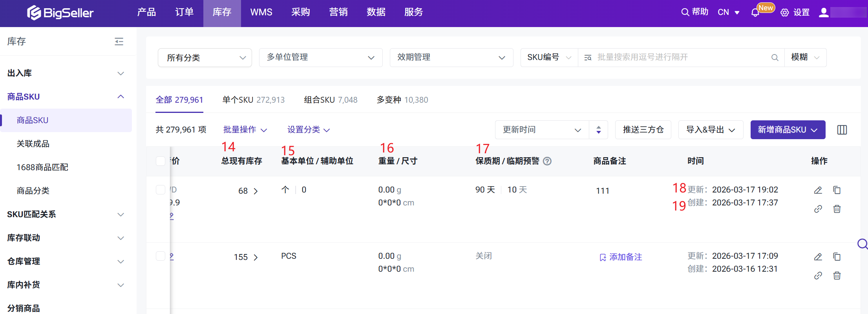Delete the second product using trash icon
This screenshot has height=314, width=868.
837,276
